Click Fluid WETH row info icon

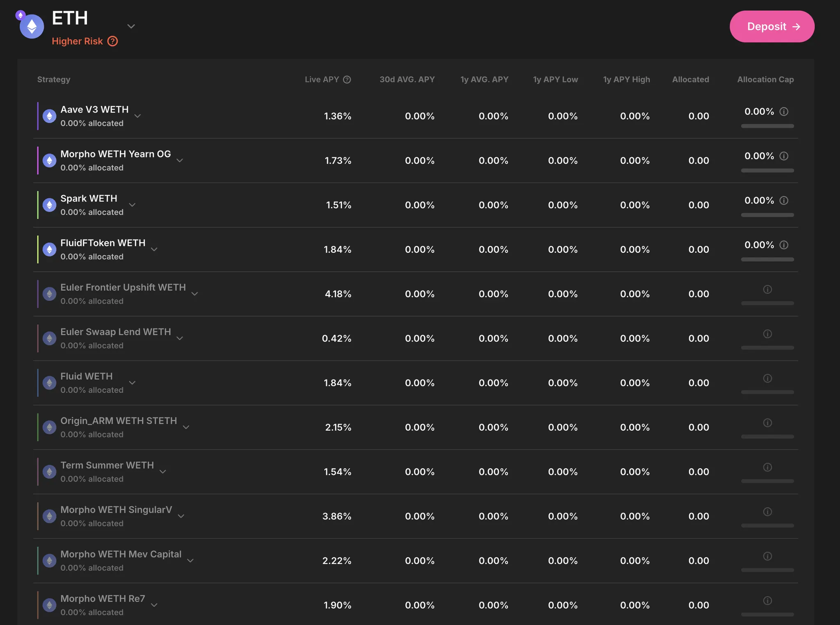(x=767, y=379)
